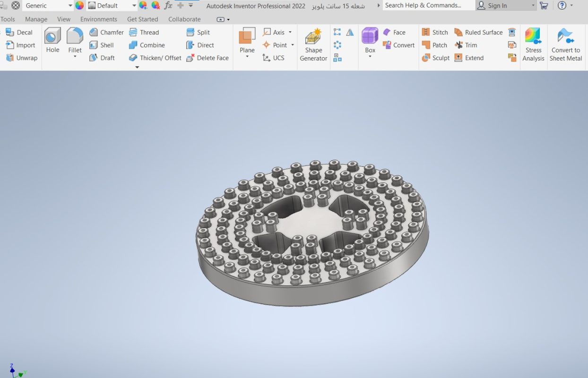Click the Chamfer tool
The image size is (588, 378).
(106, 32)
